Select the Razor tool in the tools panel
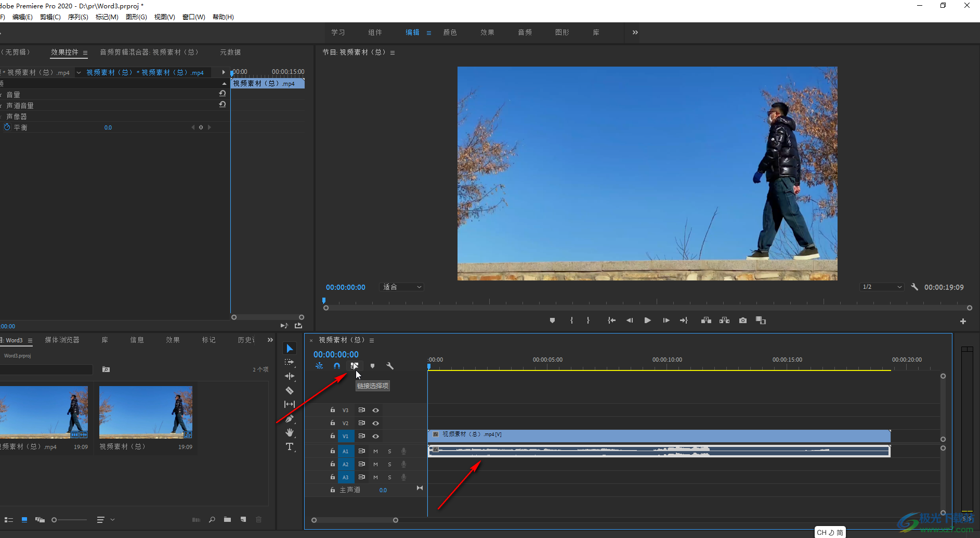Screen dimensions: 980x538 (290, 390)
